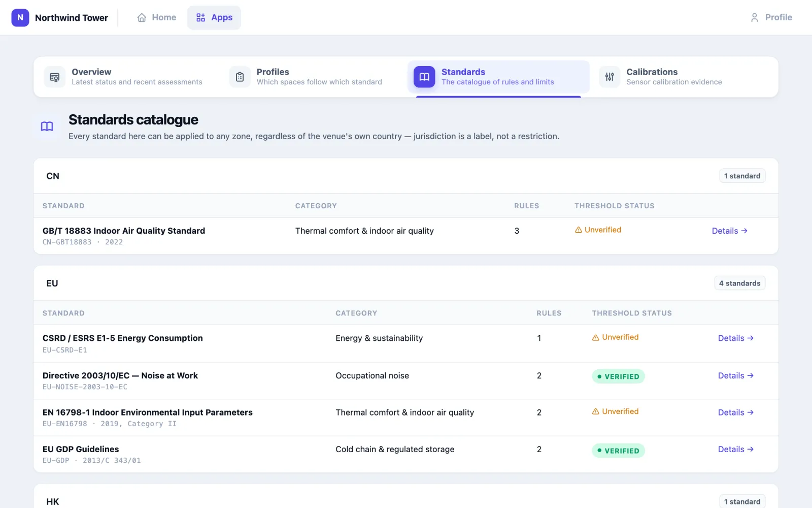The height and width of the screenshot is (508, 812).
Task: Open Details for EN 16798-1
Action: (x=736, y=412)
